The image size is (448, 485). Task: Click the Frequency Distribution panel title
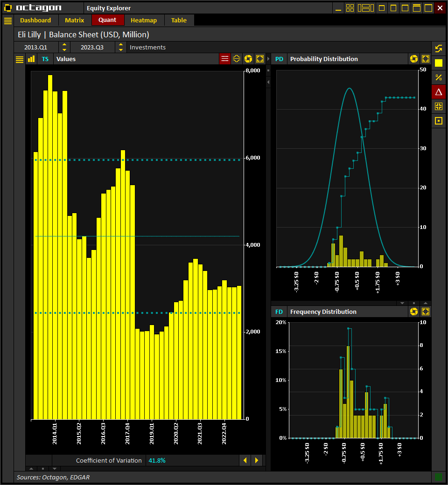click(x=323, y=312)
